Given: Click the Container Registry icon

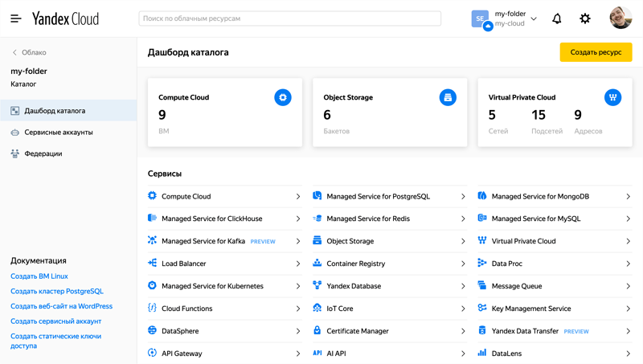Looking at the screenshot, I should [x=317, y=264].
